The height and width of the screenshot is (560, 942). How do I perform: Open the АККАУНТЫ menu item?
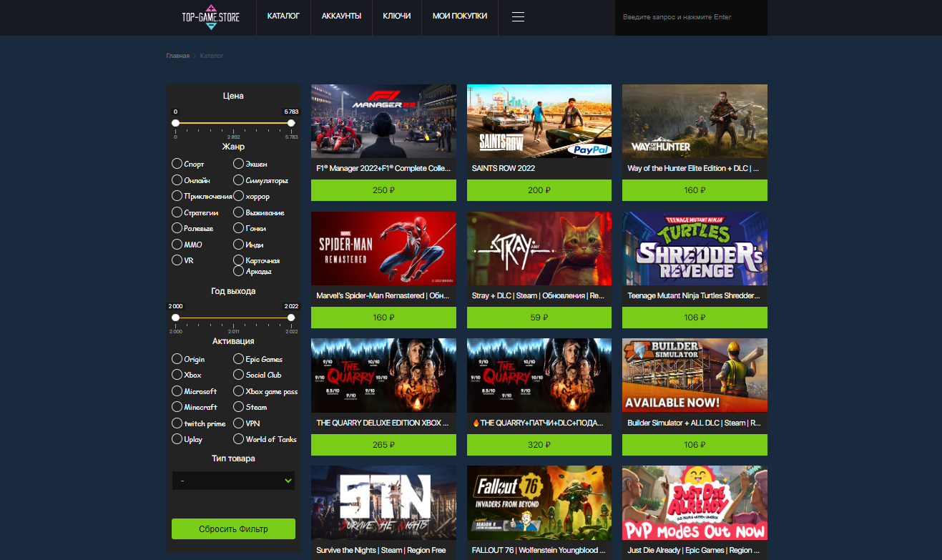[341, 16]
